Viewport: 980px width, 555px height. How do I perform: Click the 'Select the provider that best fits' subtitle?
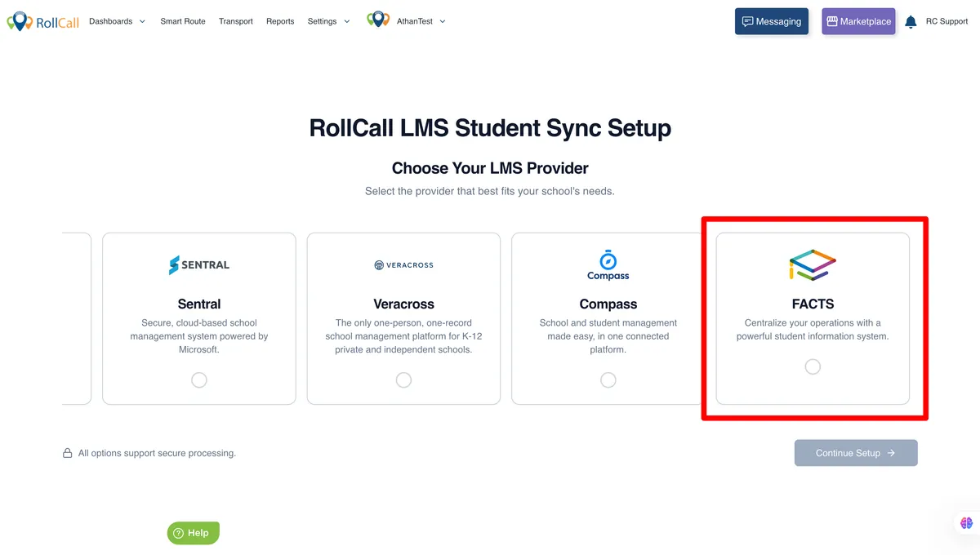pyautogui.click(x=490, y=191)
